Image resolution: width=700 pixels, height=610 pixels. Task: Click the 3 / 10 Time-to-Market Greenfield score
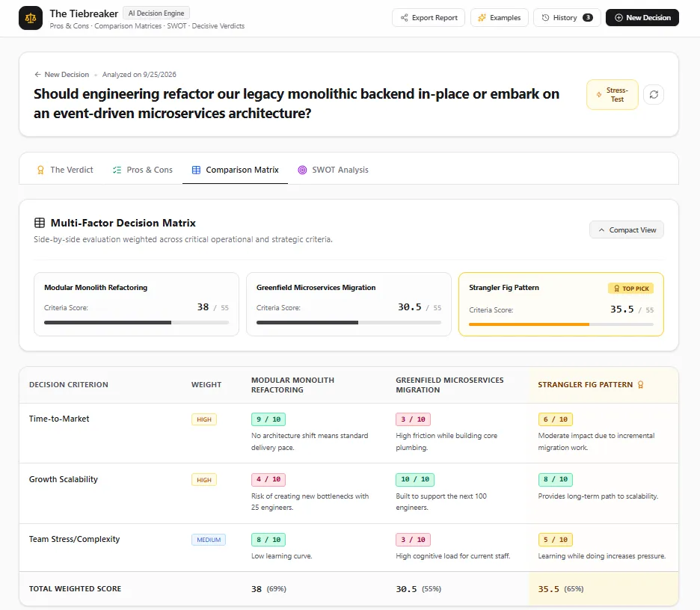pos(413,419)
